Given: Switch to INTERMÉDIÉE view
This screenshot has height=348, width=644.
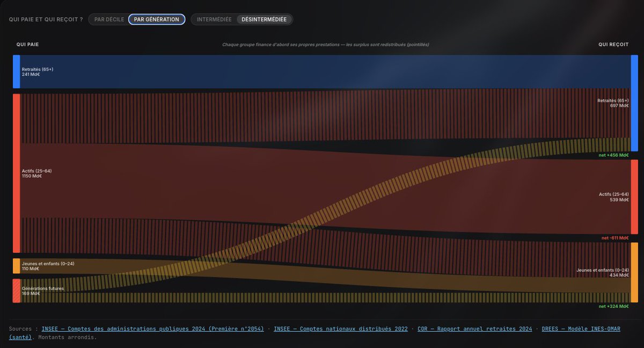Looking at the screenshot, I should click(x=214, y=19).
